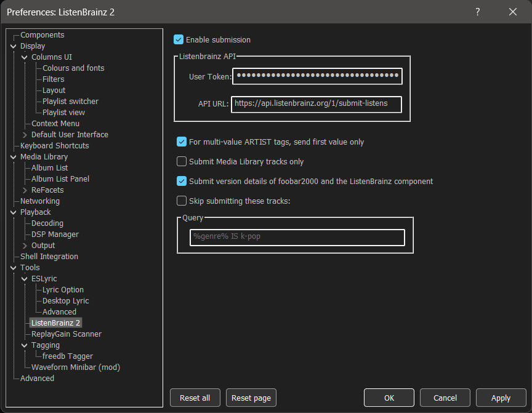The image size is (532, 413).
Task: Select ListenBrainz 2 tree item
Action: pyautogui.click(x=55, y=323)
